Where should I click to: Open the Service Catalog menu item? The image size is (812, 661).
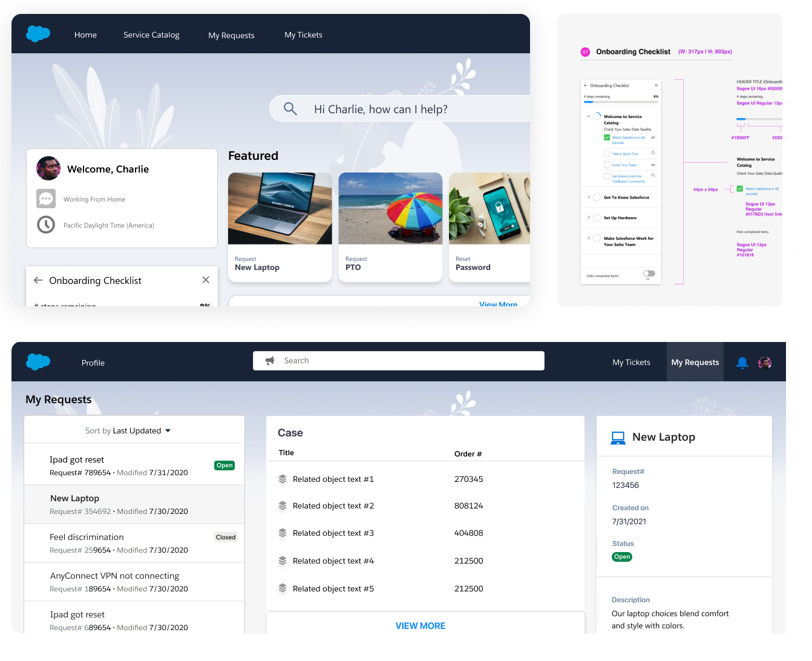(151, 35)
